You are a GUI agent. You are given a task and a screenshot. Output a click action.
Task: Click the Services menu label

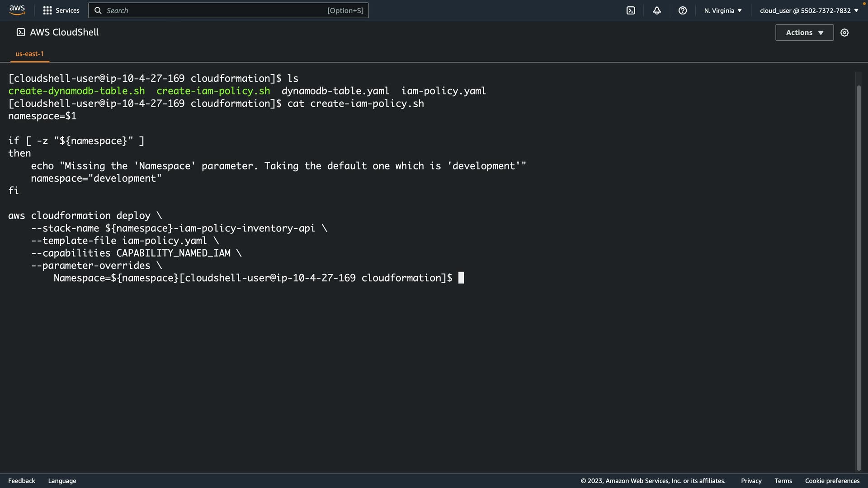(67, 10)
